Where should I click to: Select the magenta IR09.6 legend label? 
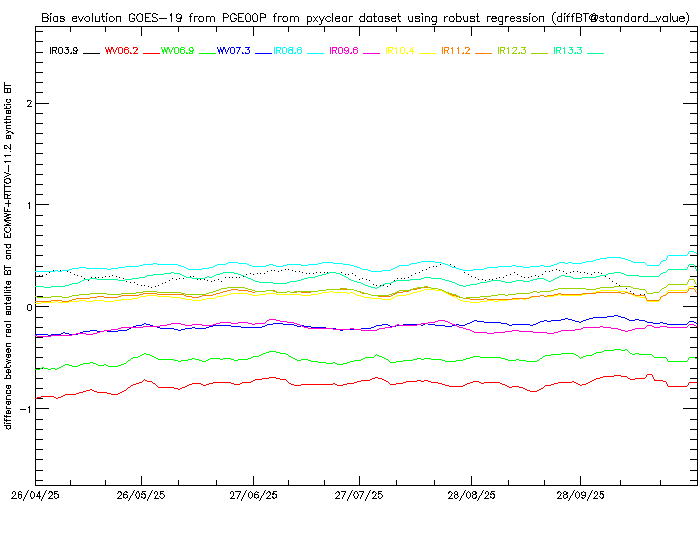[x=344, y=50]
